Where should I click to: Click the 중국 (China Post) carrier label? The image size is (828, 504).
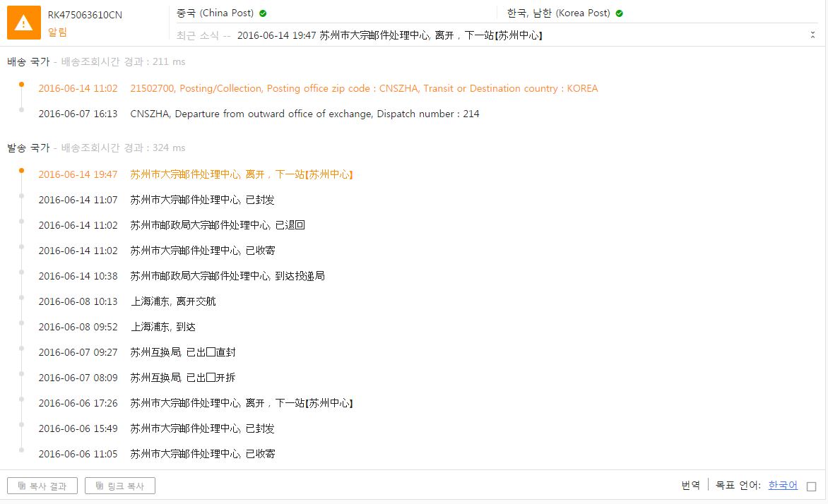pos(215,13)
